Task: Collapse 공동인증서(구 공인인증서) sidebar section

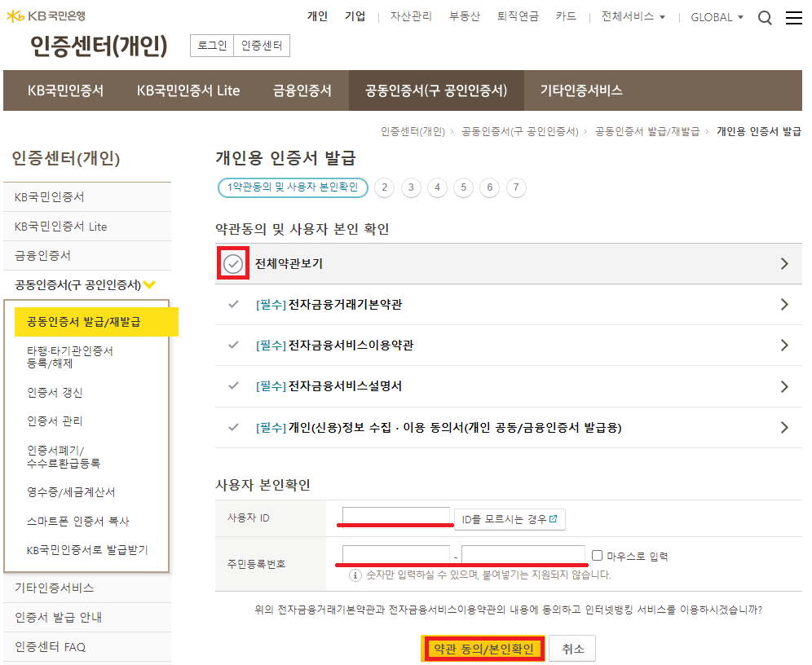Action: click(86, 284)
